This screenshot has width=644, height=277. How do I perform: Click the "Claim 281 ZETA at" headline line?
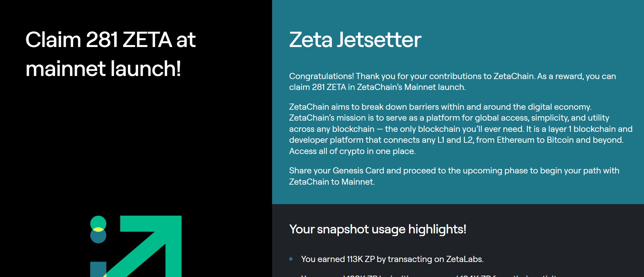point(110,40)
